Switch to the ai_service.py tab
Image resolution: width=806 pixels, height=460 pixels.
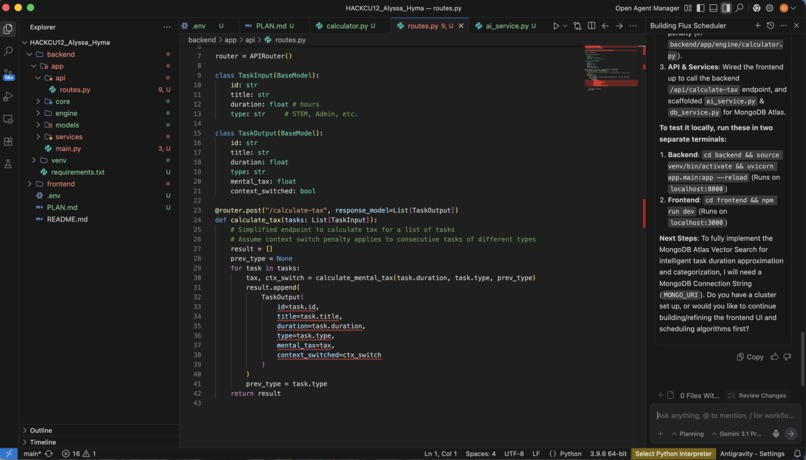click(x=506, y=26)
